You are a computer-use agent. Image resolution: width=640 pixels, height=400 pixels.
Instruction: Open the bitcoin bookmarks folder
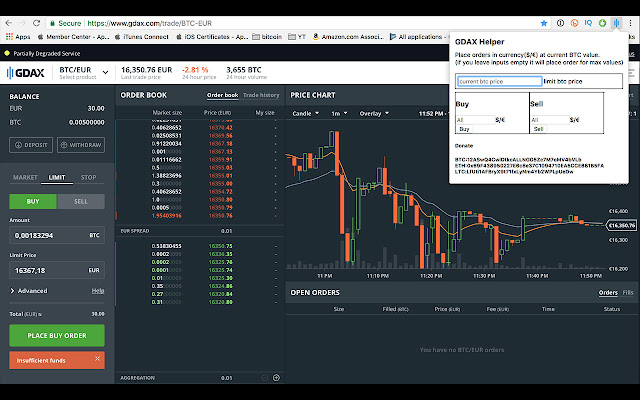[267, 37]
